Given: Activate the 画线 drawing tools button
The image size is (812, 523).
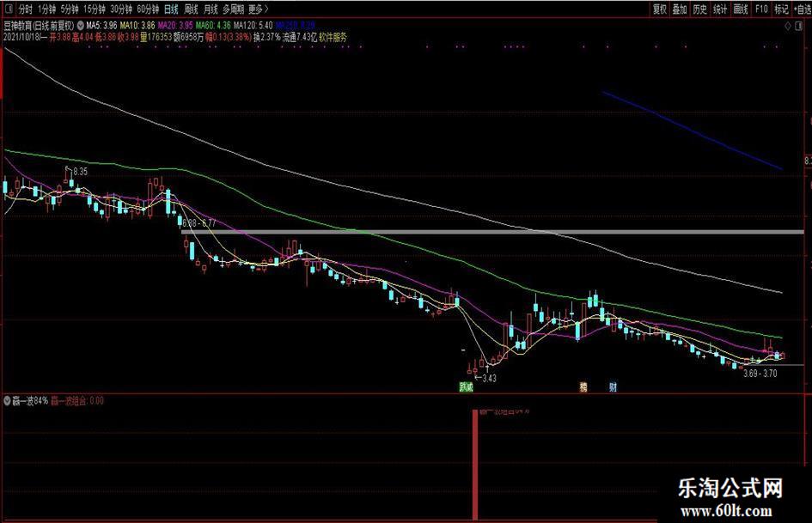Looking at the screenshot, I should (x=741, y=9).
